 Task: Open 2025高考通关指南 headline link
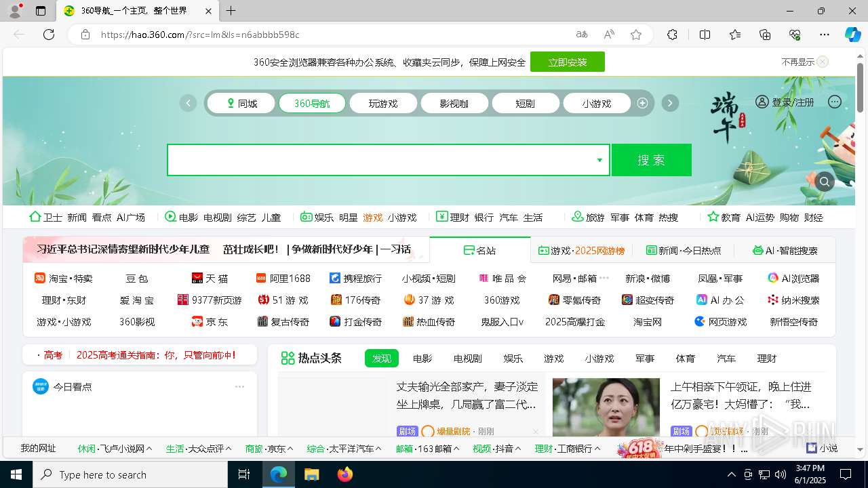click(x=157, y=354)
